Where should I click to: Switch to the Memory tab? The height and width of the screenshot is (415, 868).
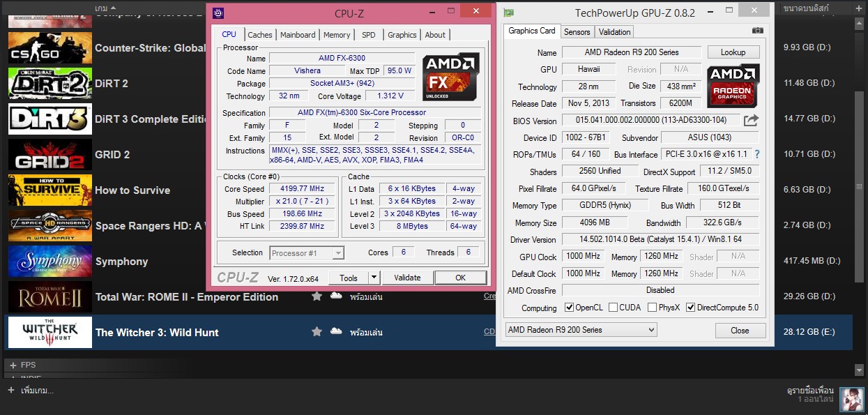pyautogui.click(x=337, y=35)
